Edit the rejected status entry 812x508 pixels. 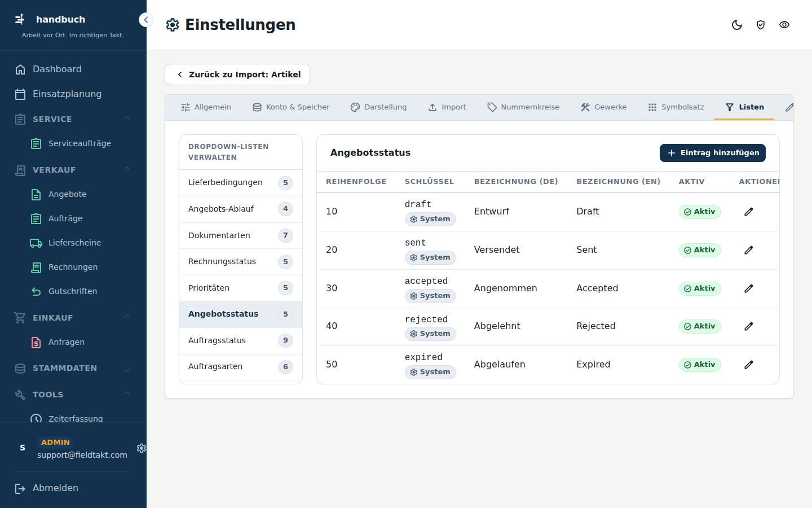pos(749,326)
